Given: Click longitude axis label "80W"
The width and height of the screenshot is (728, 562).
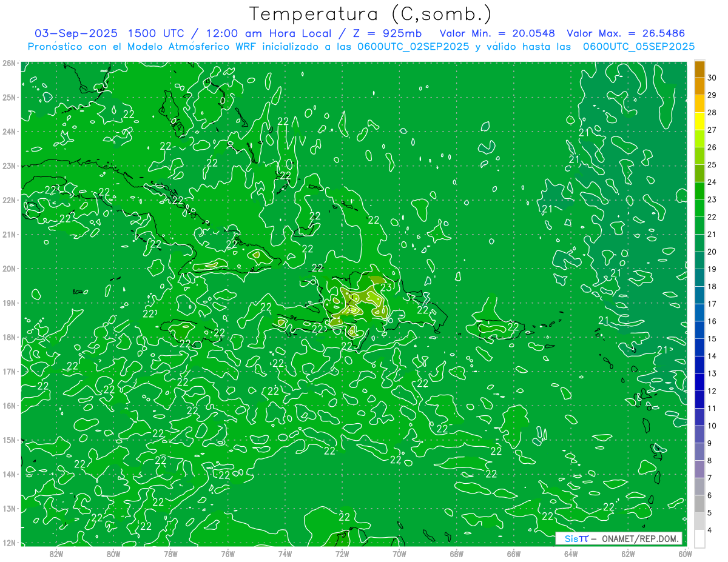Looking at the screenshot, I should pos(113,554).
